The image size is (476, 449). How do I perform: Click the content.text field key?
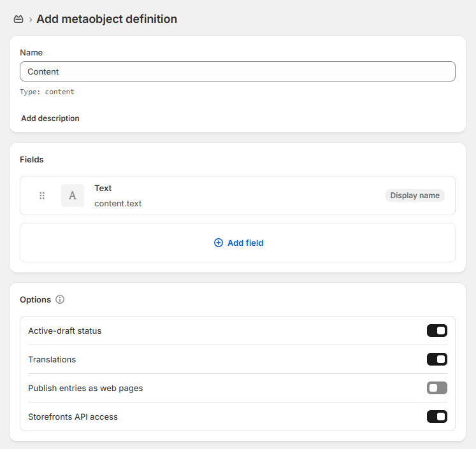(x=118, y=204)
